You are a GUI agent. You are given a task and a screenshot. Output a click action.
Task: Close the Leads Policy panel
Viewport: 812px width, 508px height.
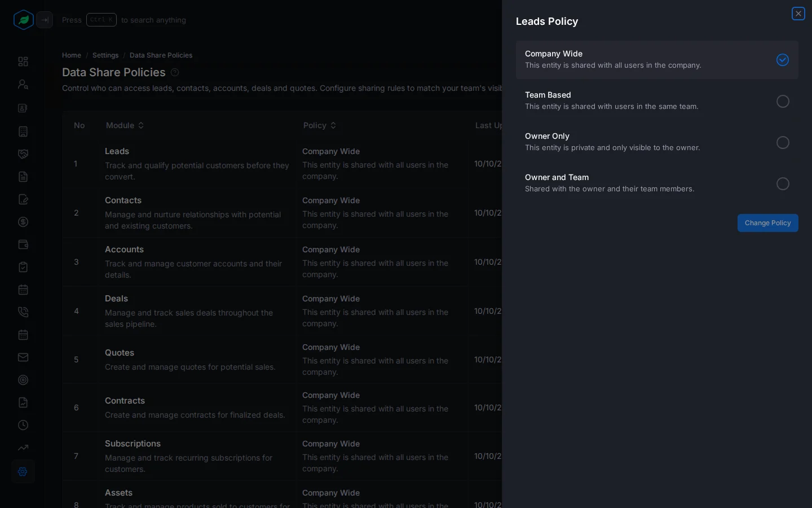click(798, 14)
